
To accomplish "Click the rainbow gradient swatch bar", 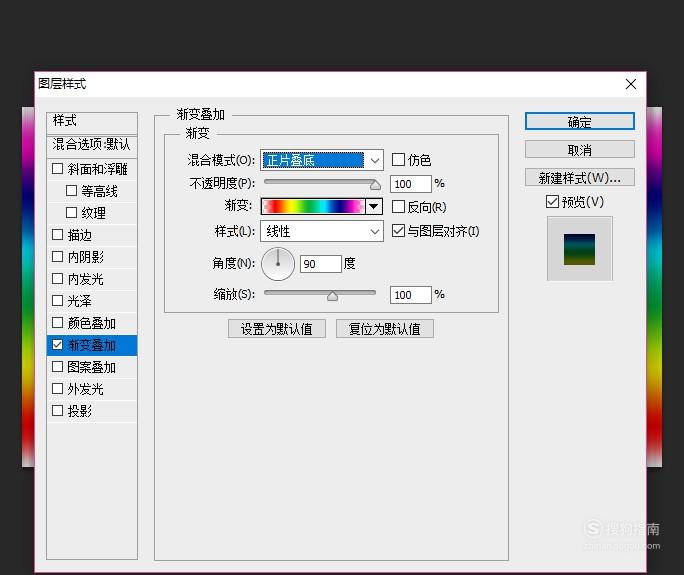I will click(x=313, y=206).
